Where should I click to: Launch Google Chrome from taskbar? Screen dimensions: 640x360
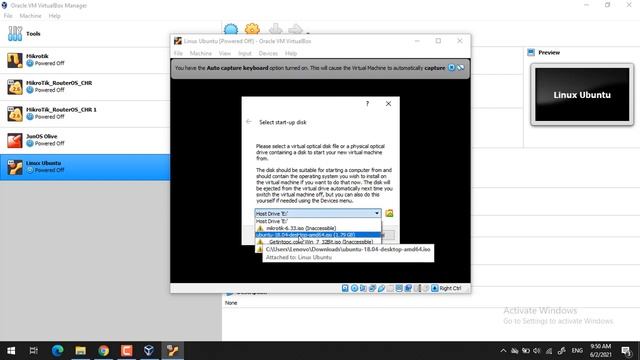click(104, 351)
